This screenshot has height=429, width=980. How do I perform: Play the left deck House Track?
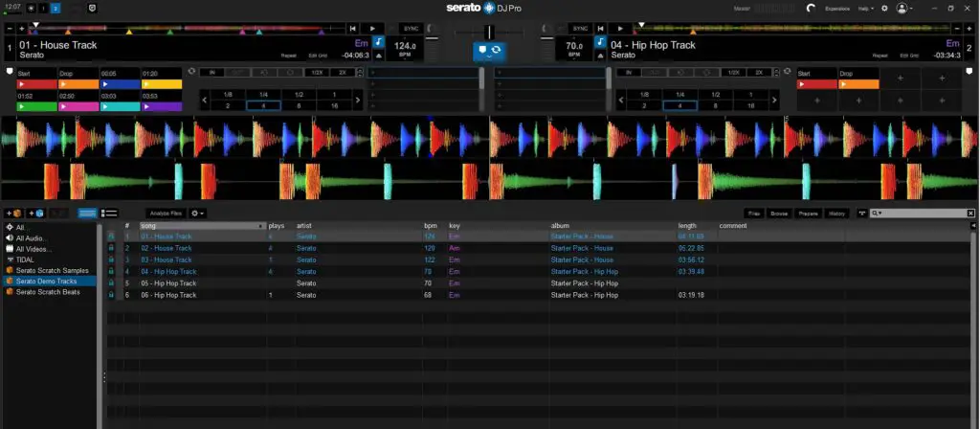pyautogui.click(x=372, y=29)
